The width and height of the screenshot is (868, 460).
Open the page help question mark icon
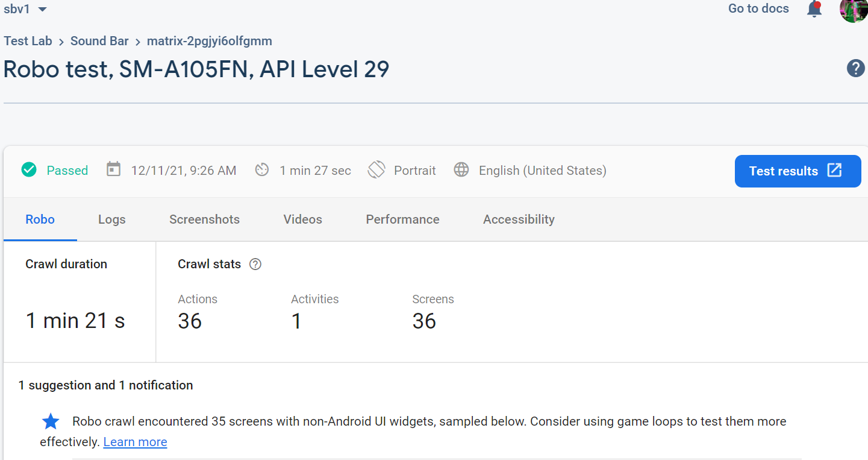pyautogui.click(x=855, y=68)
